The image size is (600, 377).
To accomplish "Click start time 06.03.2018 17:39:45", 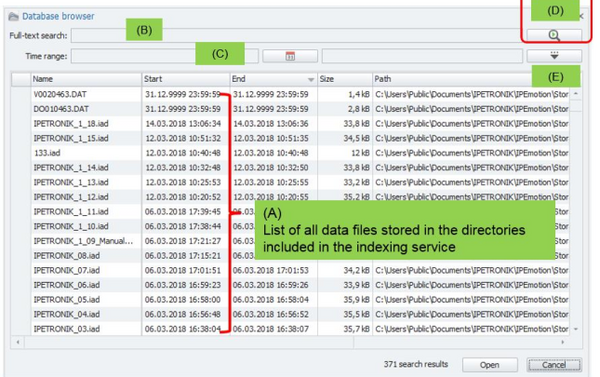I will click(183, 212).
